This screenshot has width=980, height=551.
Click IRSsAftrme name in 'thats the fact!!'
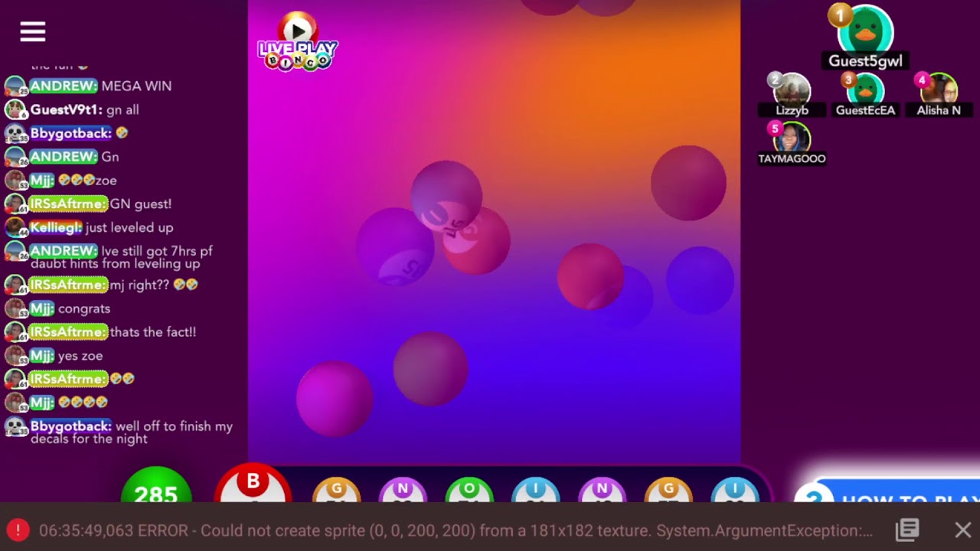67,331
